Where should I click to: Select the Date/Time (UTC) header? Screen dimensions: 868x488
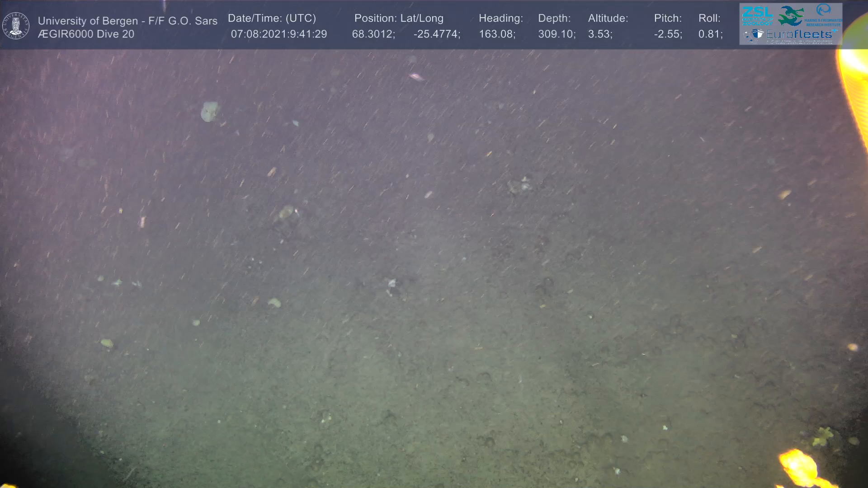coord(272,19)
